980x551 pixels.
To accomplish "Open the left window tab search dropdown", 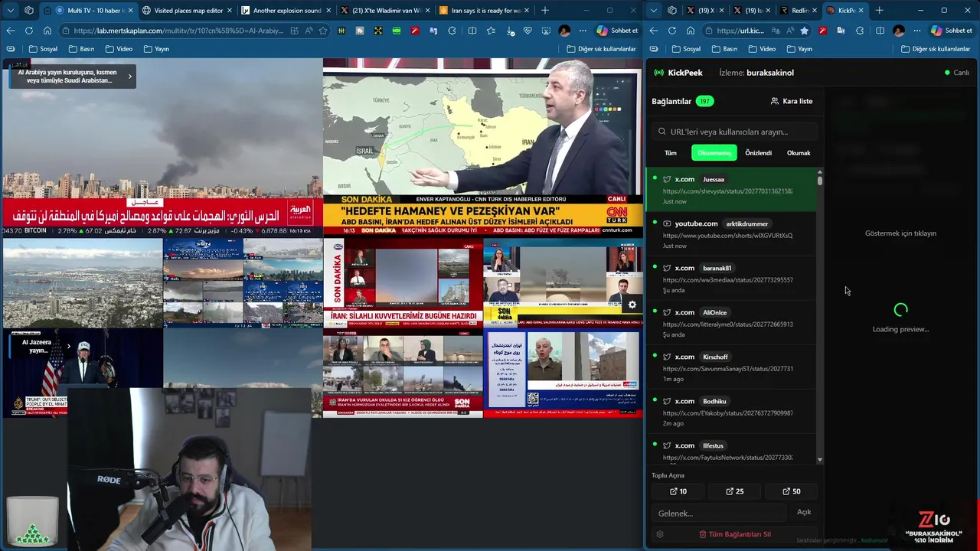I will click(x=11, y=11).
